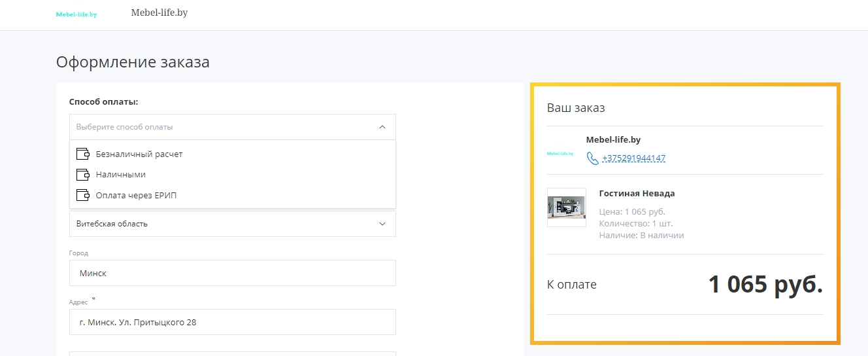Pick 'Оплата через ЕРИП' option

tap(232, 195)
